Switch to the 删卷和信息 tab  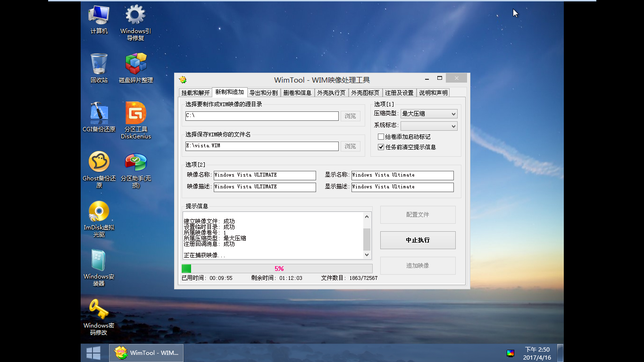tap(298, 93)
